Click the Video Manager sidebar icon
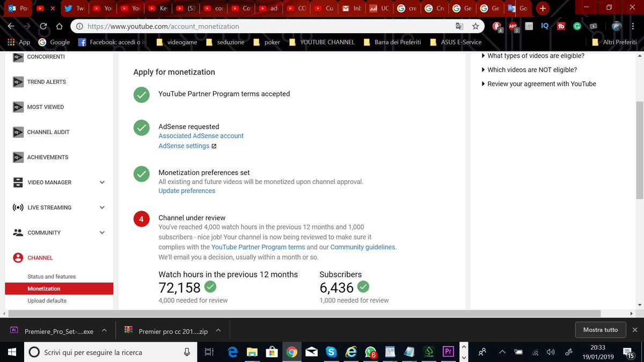 pyautogui.click(x=18, y=182)
